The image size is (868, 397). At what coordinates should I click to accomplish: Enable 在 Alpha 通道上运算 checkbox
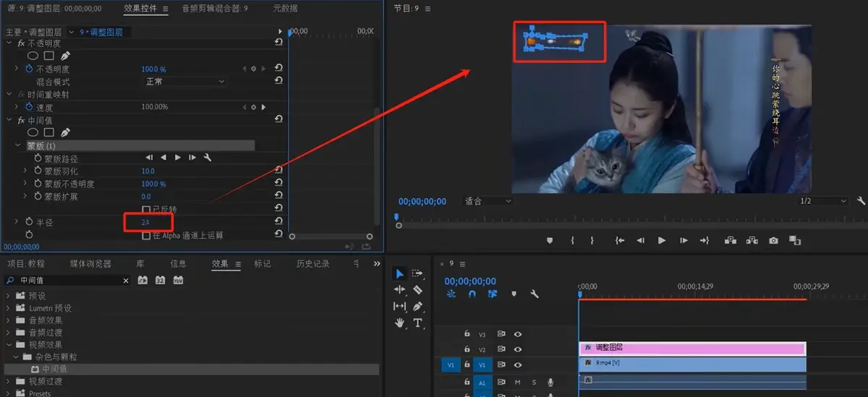[147, 235]
